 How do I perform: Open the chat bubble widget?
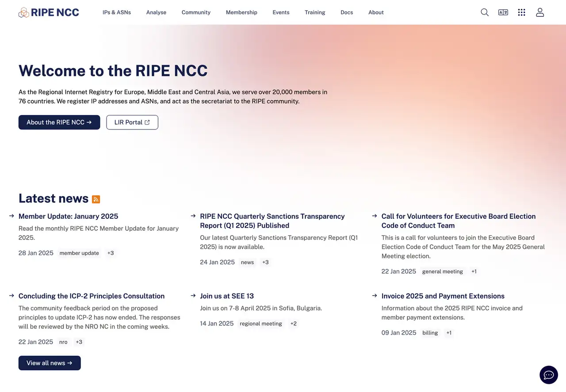click(548, 375)
